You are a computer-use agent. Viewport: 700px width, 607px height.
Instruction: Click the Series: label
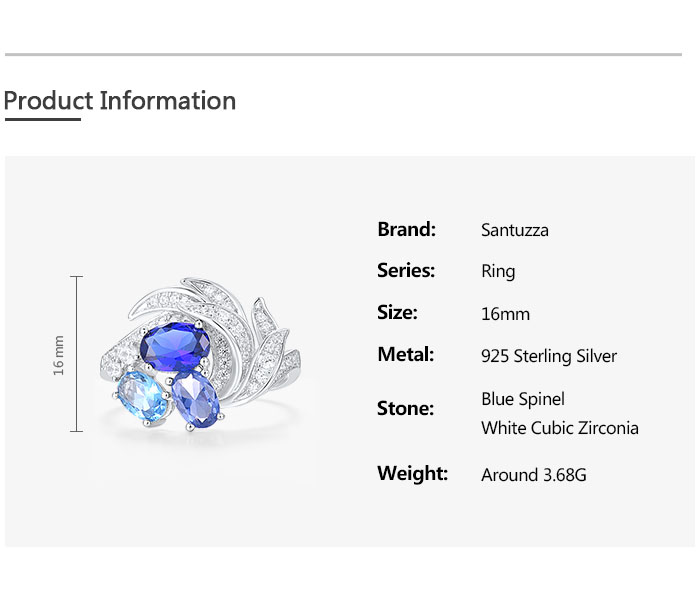tap(405, 270)
